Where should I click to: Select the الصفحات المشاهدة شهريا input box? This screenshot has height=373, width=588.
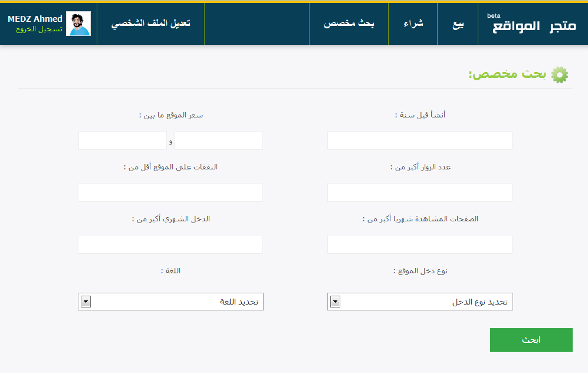click(x=420, y=244)
